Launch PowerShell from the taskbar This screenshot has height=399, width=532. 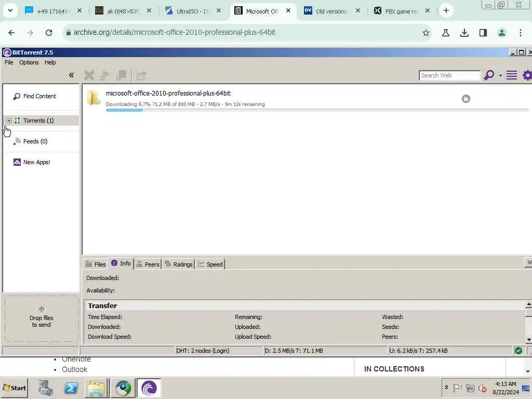[x=71, y=388]
